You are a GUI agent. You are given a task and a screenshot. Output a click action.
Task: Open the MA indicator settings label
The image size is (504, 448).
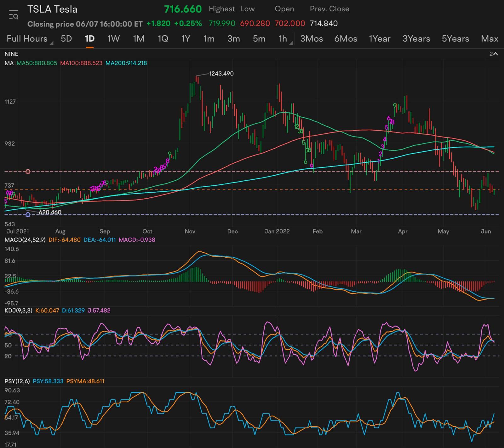(9, 63)
